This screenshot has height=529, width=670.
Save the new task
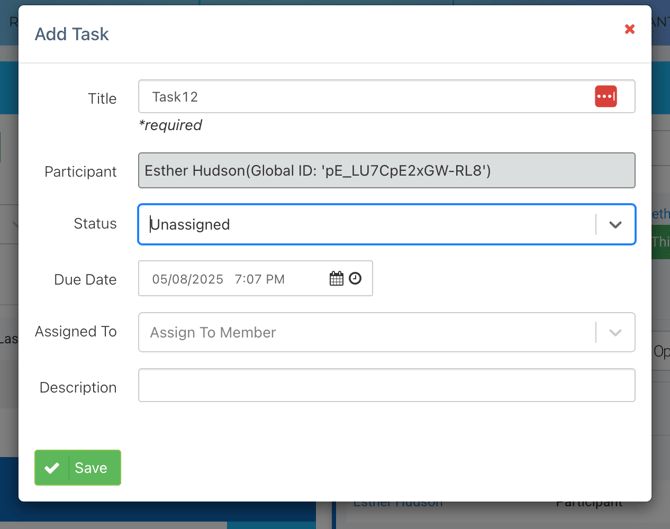coord(78,468)
